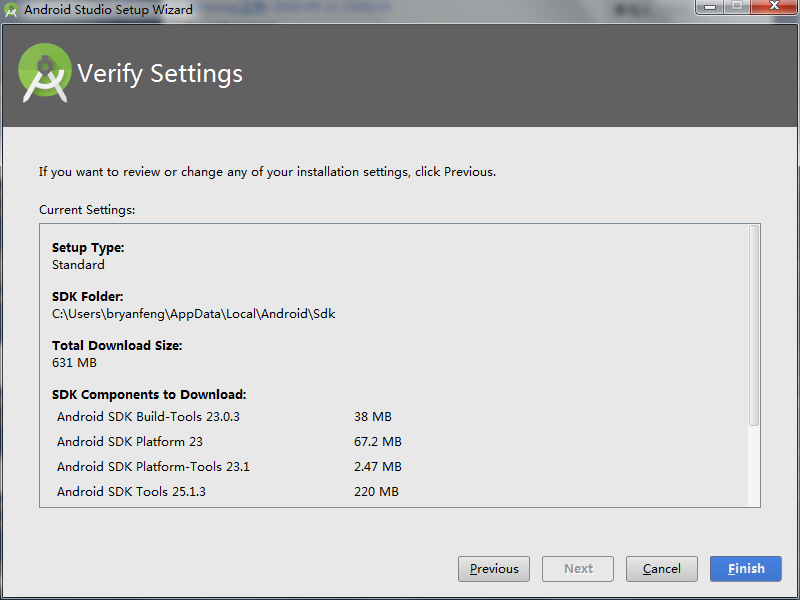Screen dimensions: 800x600
Task: Minimize the Setup Wizard window
Action: (x=710, y=7)
